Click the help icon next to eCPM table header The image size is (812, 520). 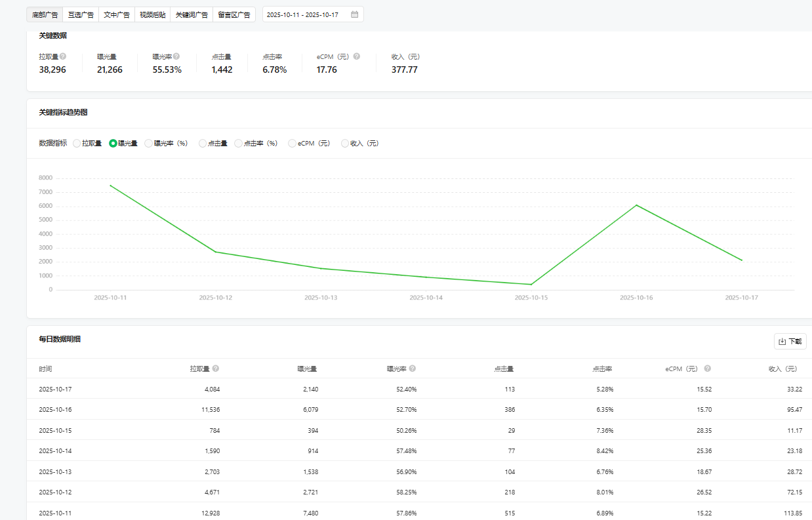[708, 369]
